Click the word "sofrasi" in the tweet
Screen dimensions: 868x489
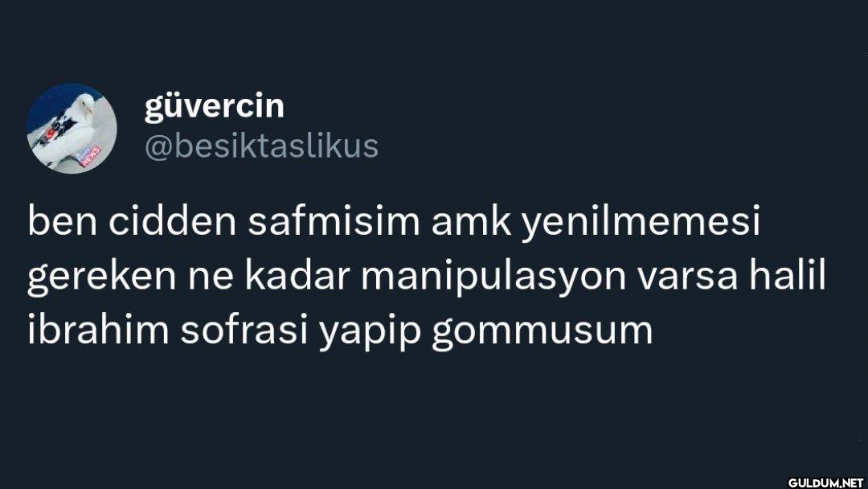coord(244,329)
